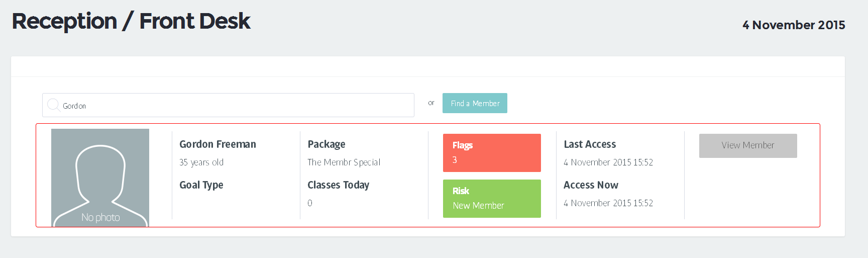Click the 35 years old text
The width and height of the screenshot is (868, 258).
[201, 162]
